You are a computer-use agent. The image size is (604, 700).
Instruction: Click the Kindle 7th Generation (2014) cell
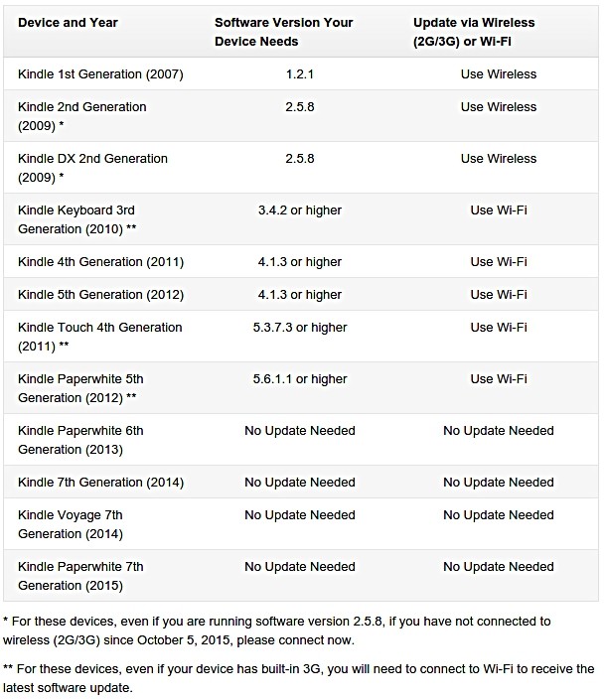coord(100,483)
